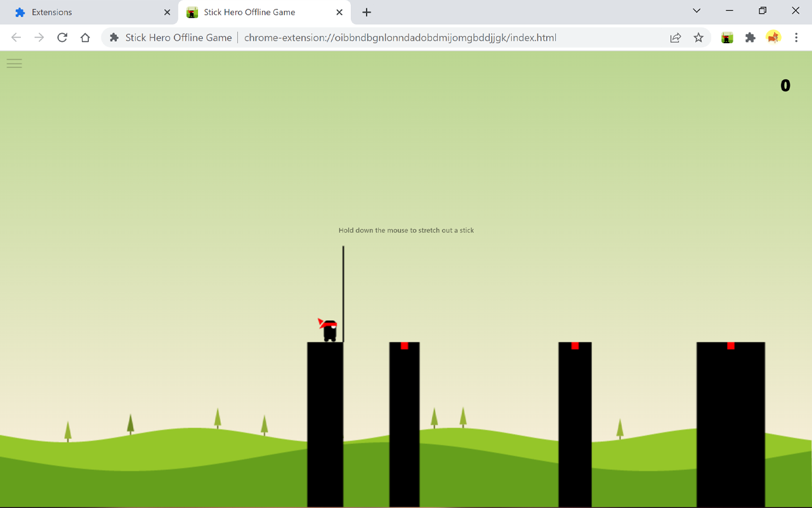Open the Extensions puzzle menu in toolbar

(750, 37)
